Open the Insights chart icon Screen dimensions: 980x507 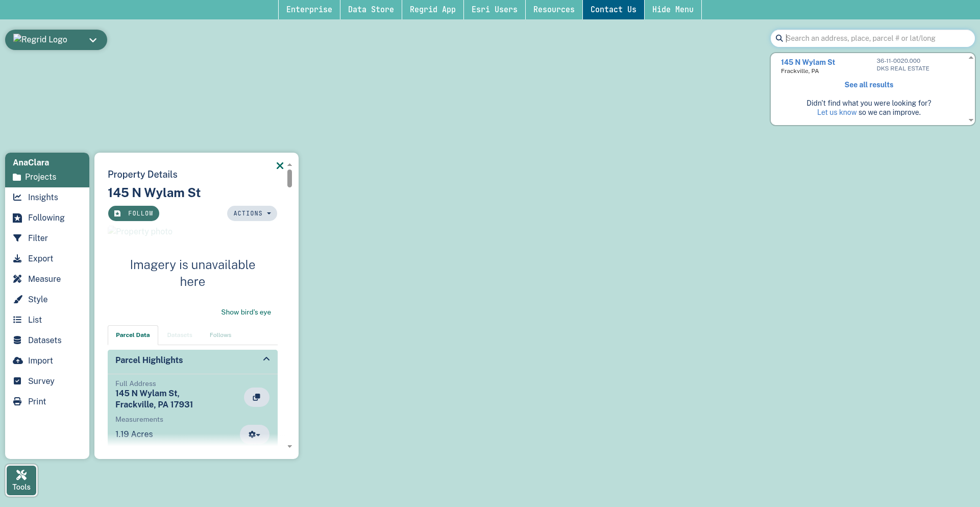tap(17, 197)
